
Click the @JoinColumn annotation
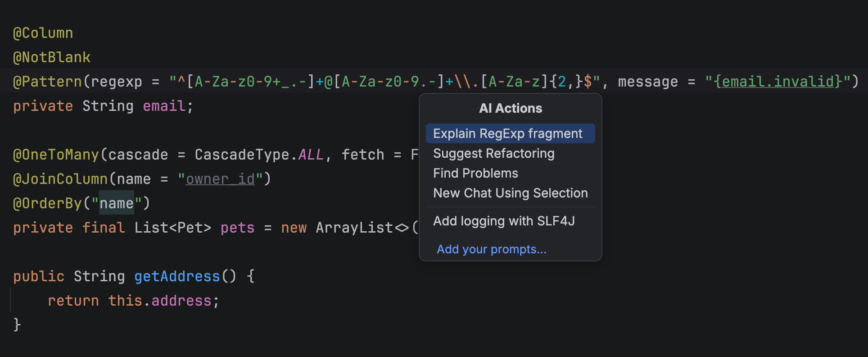[60, 179]
